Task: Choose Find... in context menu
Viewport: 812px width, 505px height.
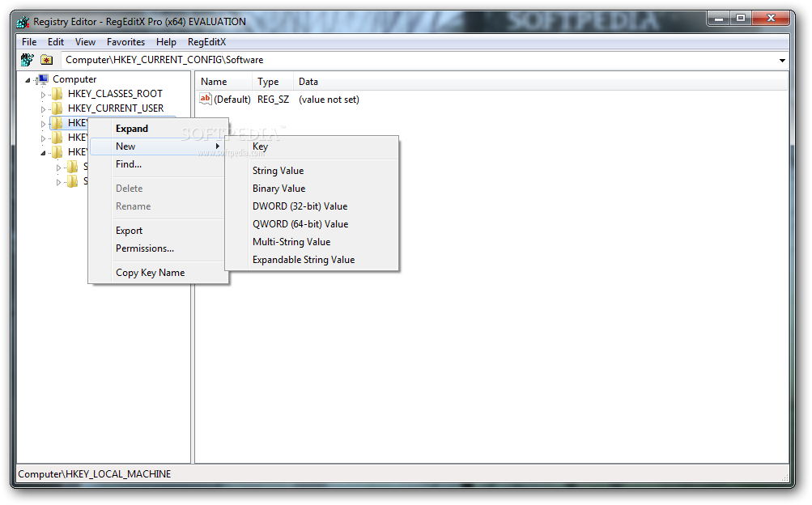Action: point(159,164)
